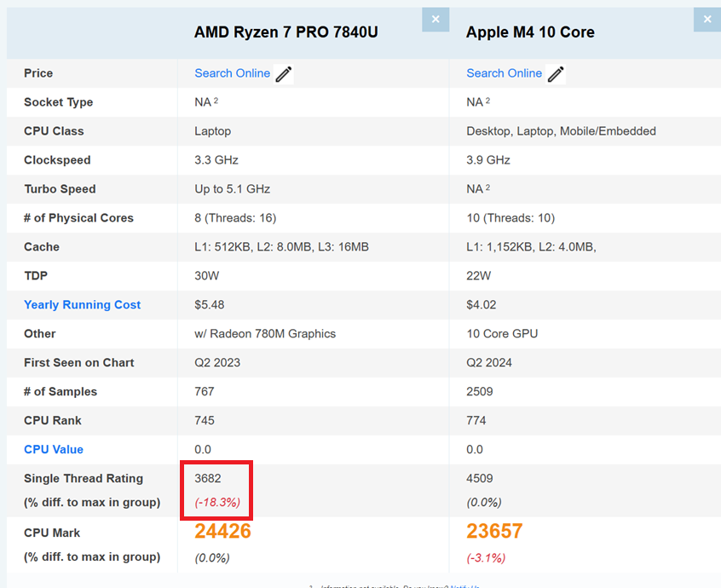This screenshot has height=588, width=721.
Task: Click Apple CPU Mark score 23657
Action: (494, 531)
